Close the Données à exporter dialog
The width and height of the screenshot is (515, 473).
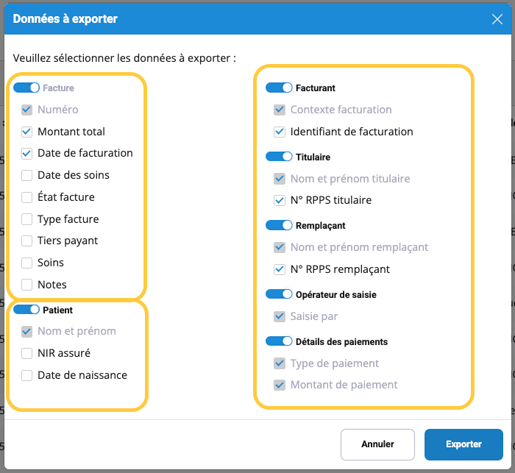[497, 19]
